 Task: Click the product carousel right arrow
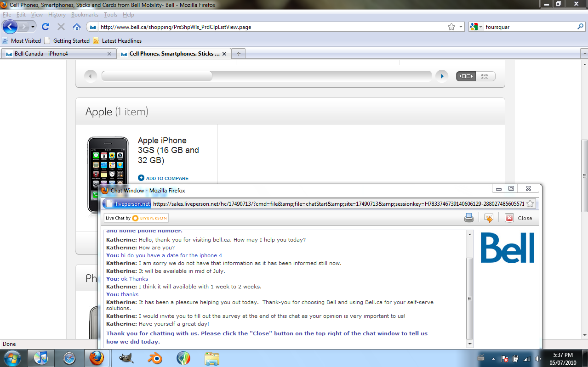[442, 76]
